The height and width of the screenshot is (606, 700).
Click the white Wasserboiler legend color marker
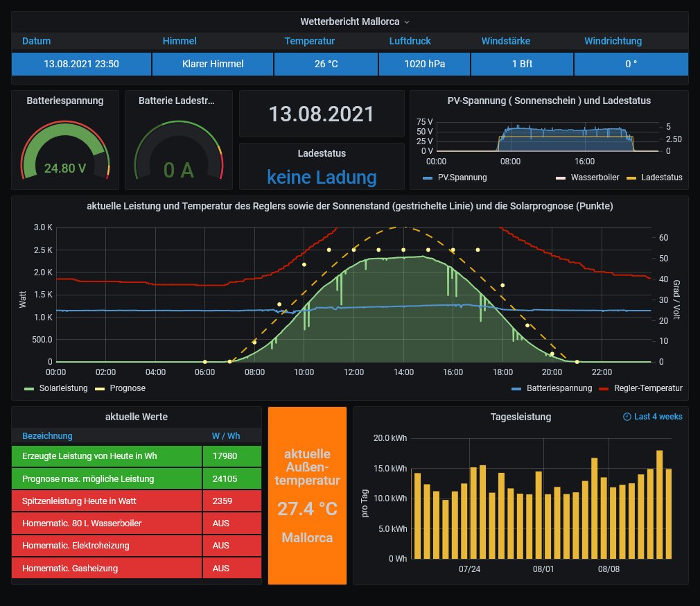point(560,178)
